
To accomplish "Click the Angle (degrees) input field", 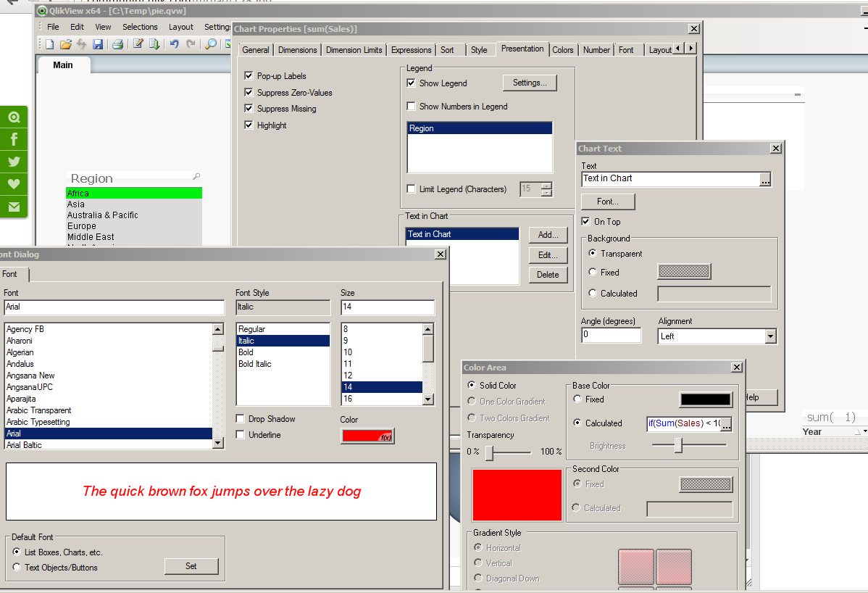I will [x=611, y=335].
